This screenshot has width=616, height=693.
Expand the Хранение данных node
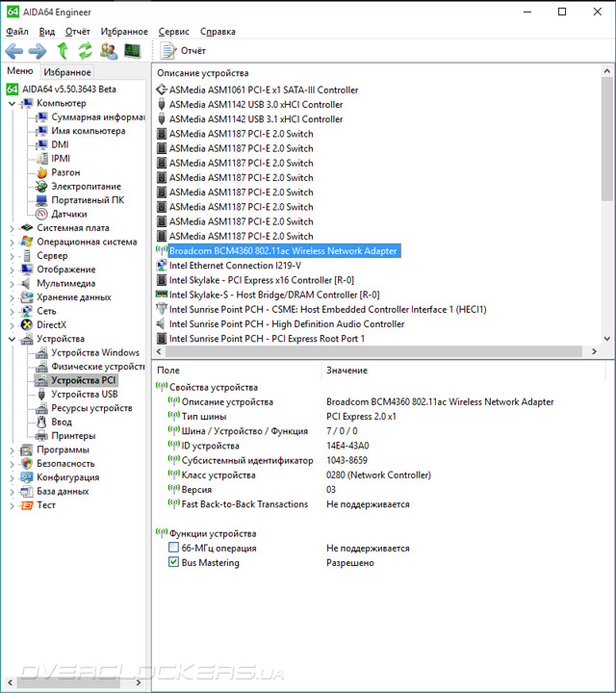point(12,297)
